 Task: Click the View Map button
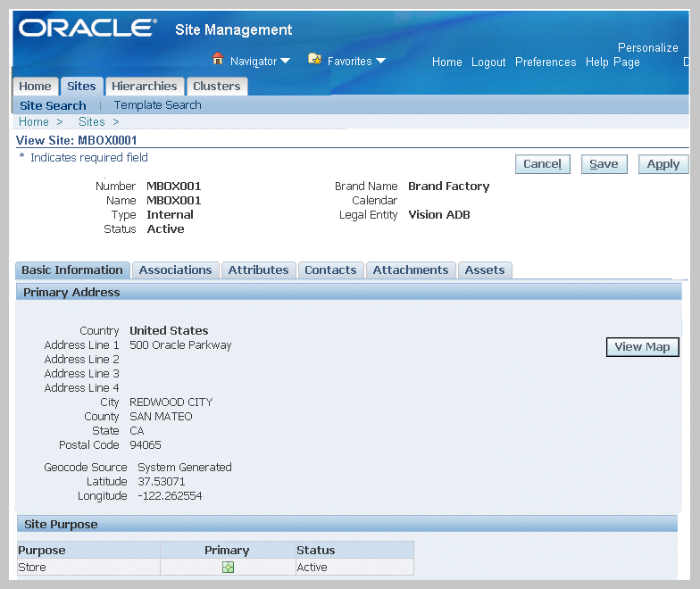[x=643, y=347]
